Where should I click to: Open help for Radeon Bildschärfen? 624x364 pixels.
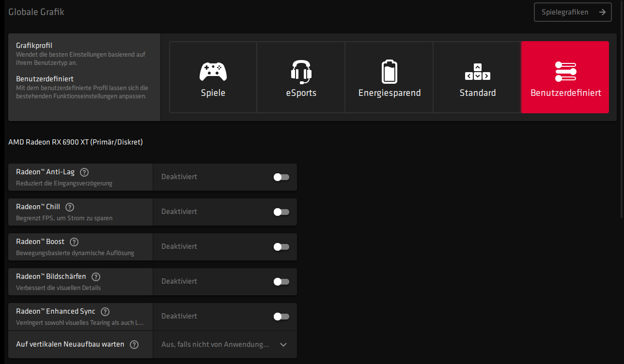96,276
